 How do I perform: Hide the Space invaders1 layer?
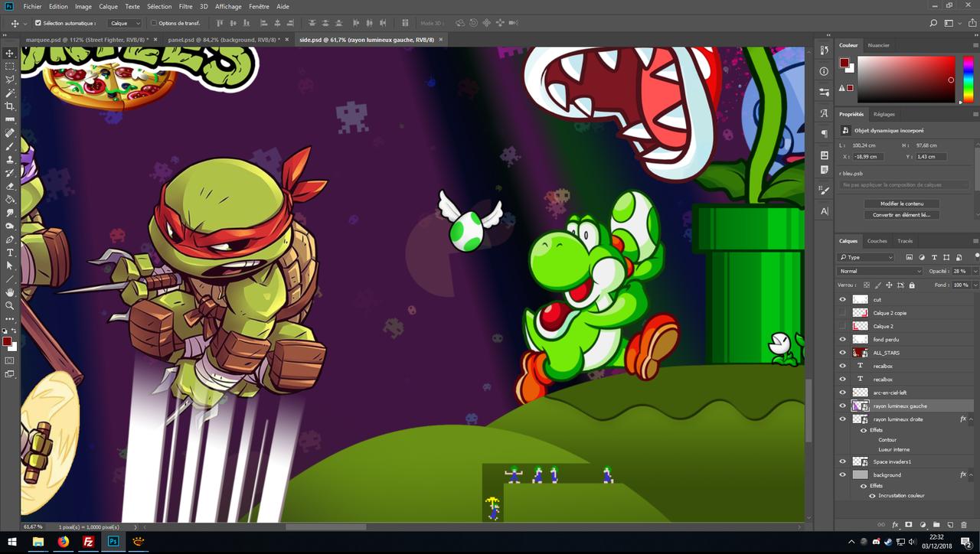pyautogui.click(x=843, y=461)
